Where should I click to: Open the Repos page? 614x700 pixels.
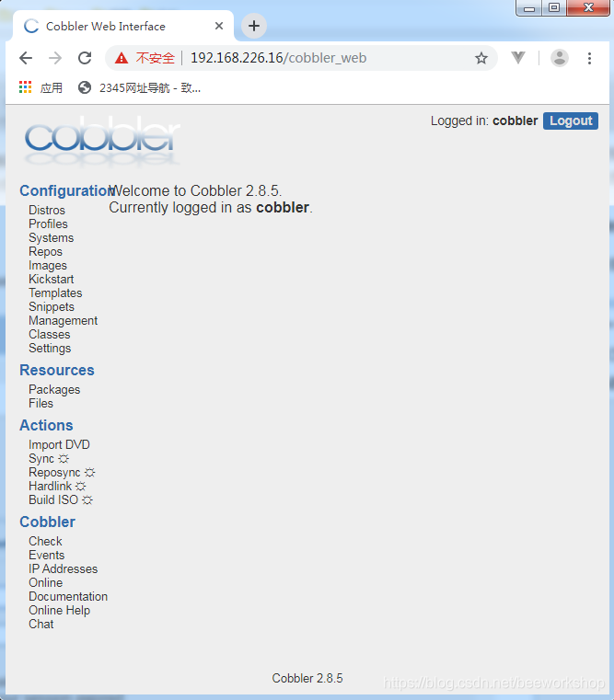(x=46, y=252)
